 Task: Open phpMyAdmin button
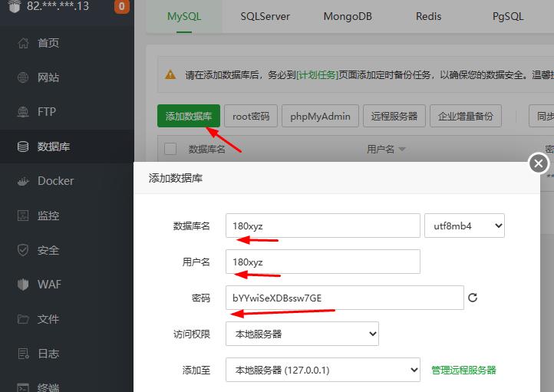point(320,116)
